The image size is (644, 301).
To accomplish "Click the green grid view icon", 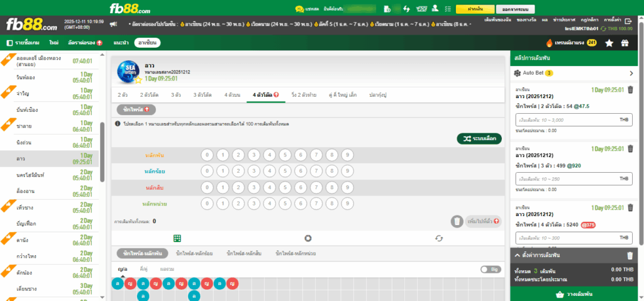I will 177,238.
